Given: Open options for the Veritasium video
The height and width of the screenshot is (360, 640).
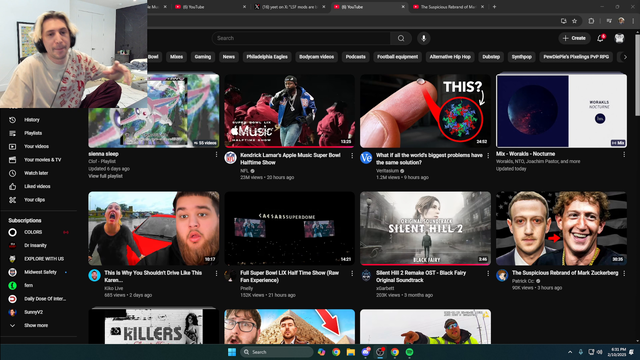Looking at the screenshot, I should tap(488, 156).
